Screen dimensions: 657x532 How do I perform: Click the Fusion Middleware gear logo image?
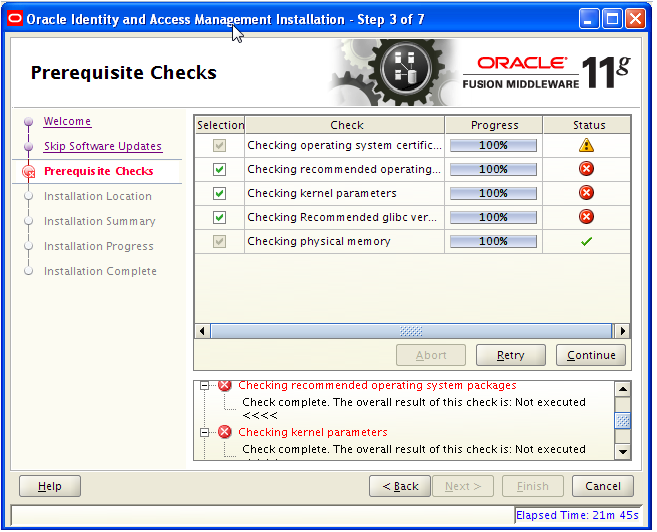coord(394,72)
